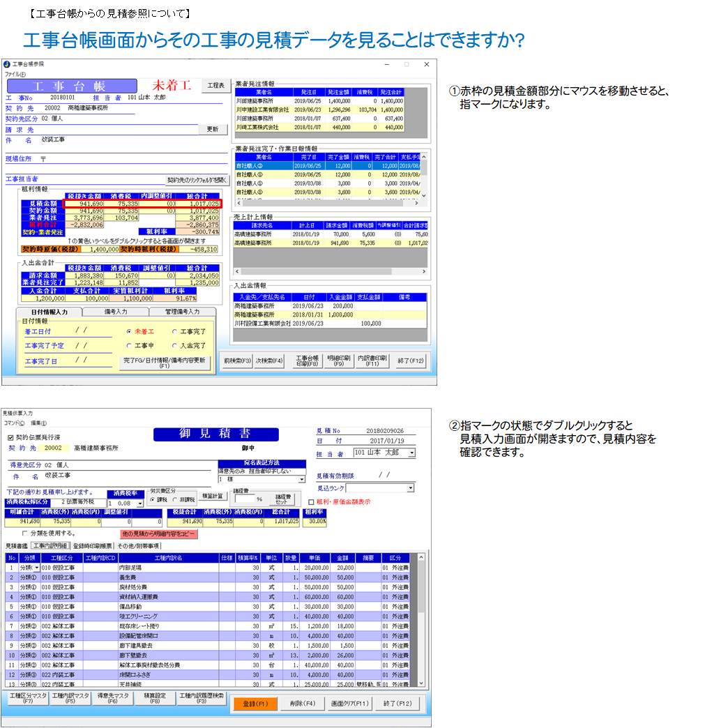Toggle the 契約伝票発行済 checkbox
Screen dimensions: 705x728
pos(10,437)
